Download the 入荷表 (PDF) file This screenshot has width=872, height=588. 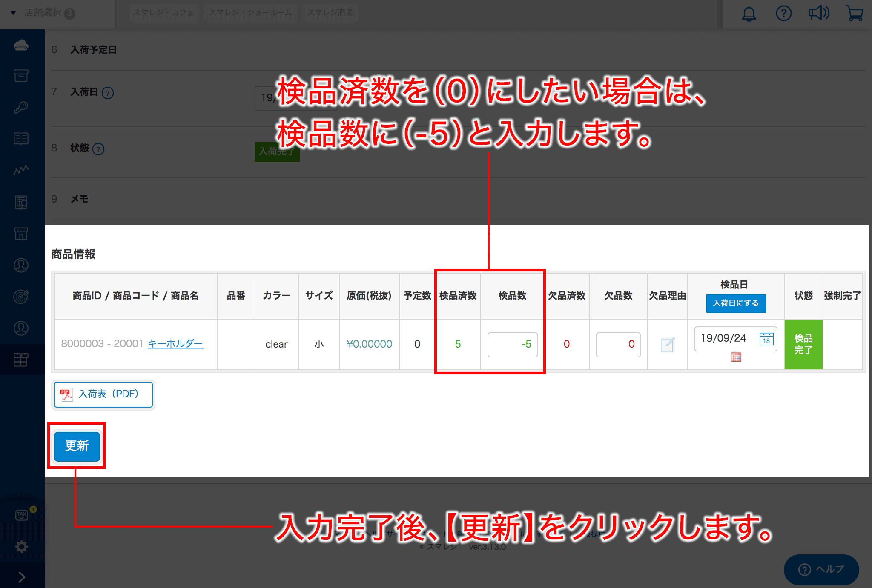103,394
